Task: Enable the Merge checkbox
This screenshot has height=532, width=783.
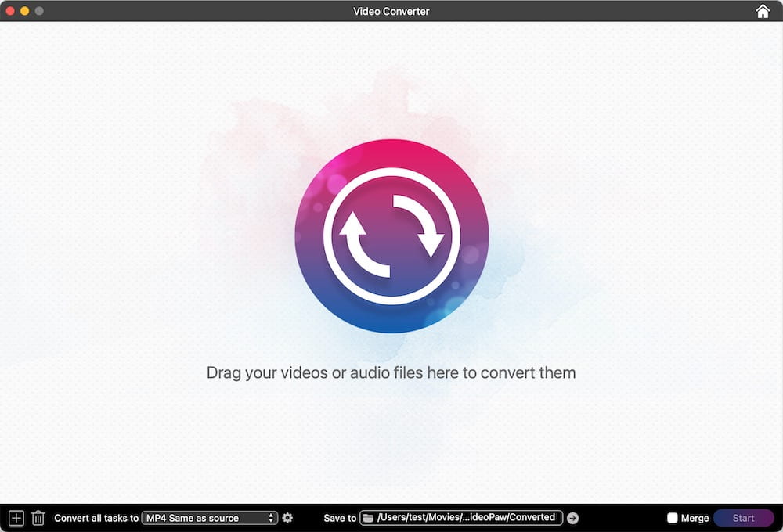Action: [x=672, y=517]
